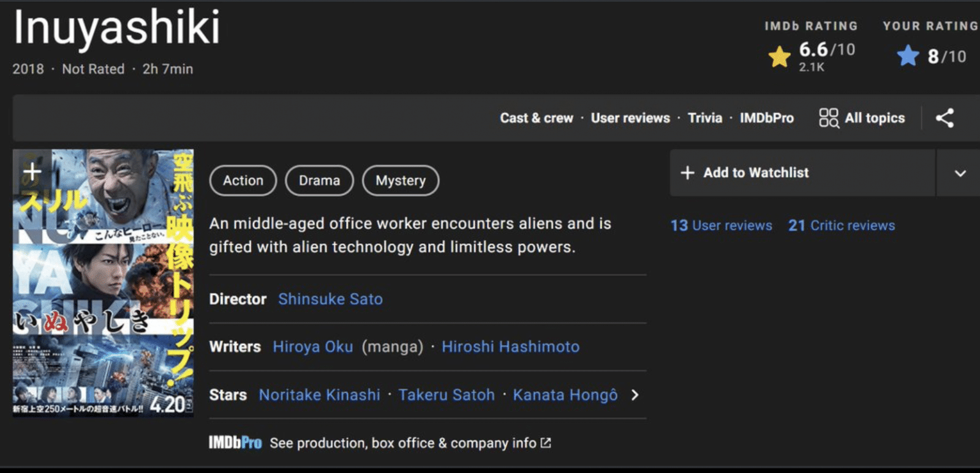The width and height of the screenshot is (980, 473).
Task: Select the Drama genre chip
Action: tap(319, 181)
